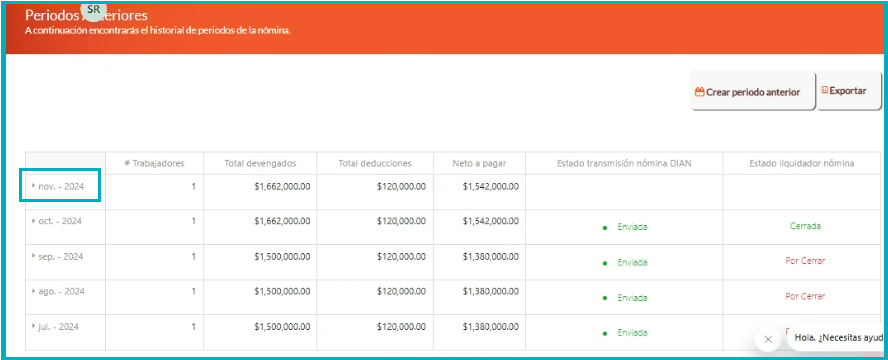Click Por Cerrar status in ago. - 2024 row
The width and height of the screenshot is (888, 360).
coord(805,296)
